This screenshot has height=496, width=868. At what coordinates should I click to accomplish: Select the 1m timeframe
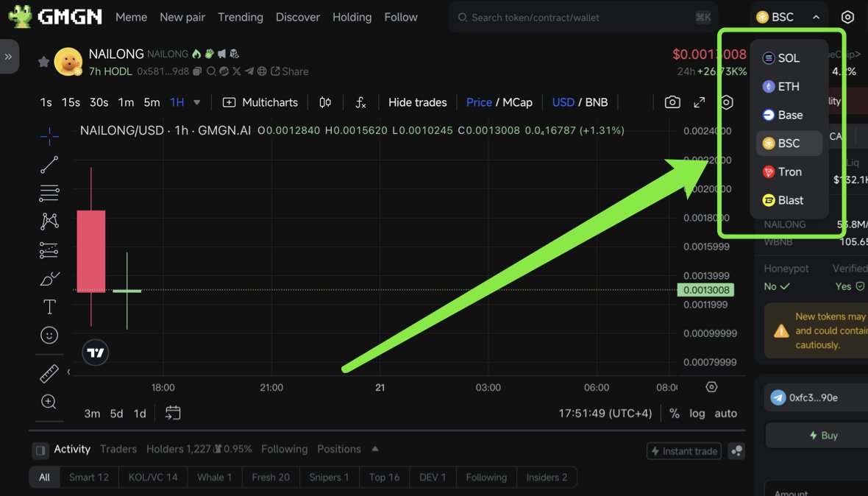(127, 102)
